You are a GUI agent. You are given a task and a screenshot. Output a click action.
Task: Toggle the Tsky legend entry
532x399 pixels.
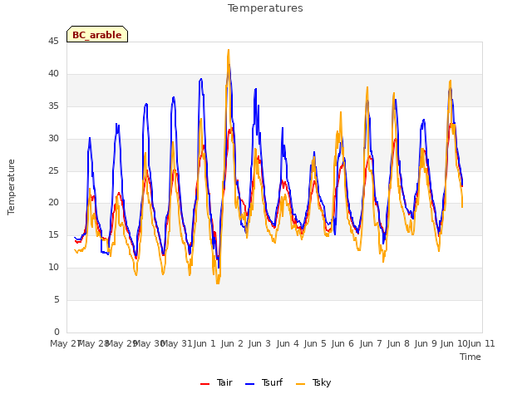pyautogui.click(x=313, y=382)
